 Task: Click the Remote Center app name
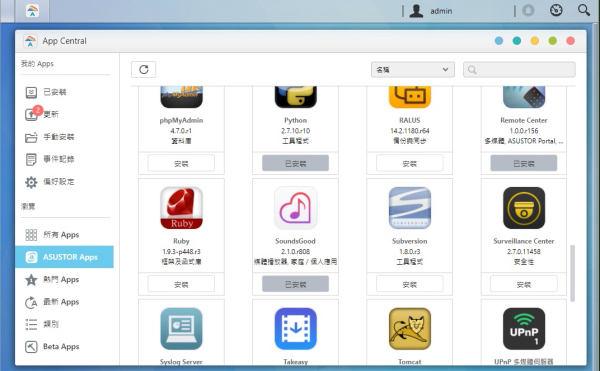pos(524,120)
